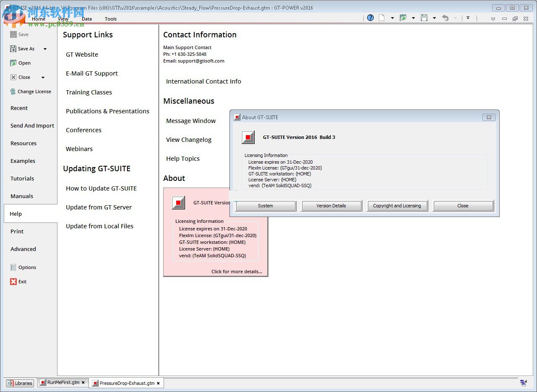Open the Webinars link
Image resolution: width=537 pixels, height=392 pixels.
79,149
